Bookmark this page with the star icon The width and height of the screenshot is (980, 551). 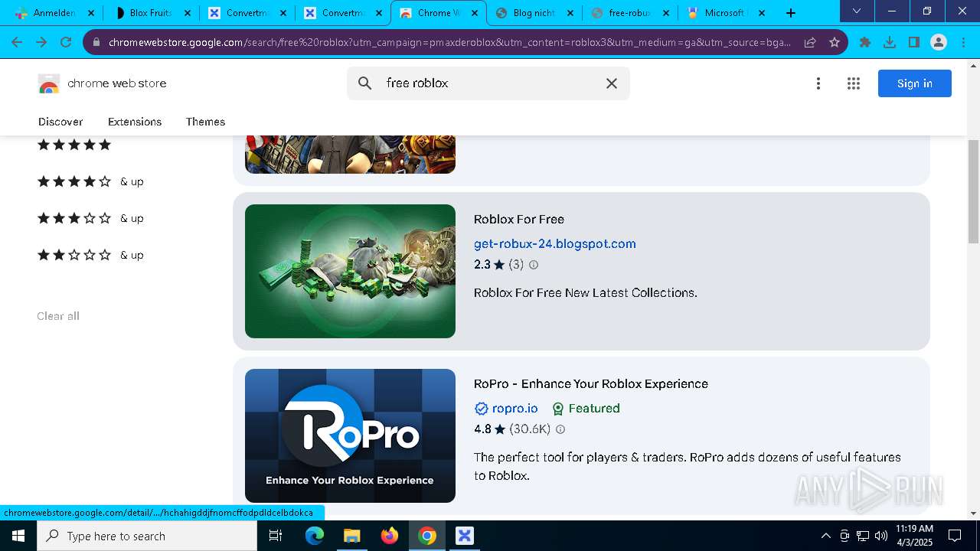click(835, 42)
